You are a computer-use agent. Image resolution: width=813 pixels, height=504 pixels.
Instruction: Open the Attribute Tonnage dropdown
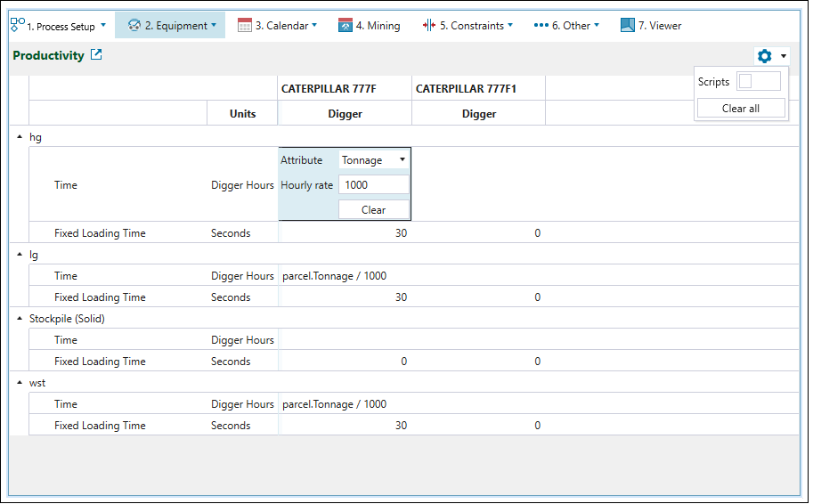tap(374, 160)
